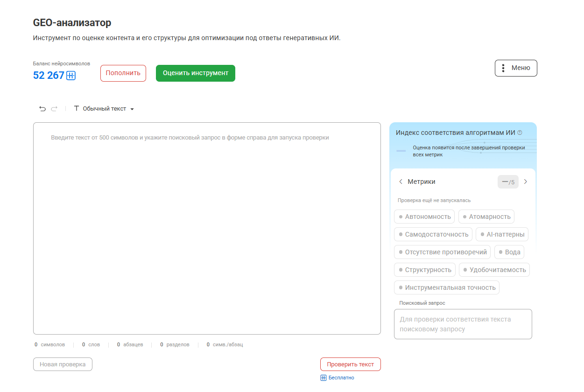
Task: Select the Самодостаточность metric chip
Action: [x=433, y=234]
